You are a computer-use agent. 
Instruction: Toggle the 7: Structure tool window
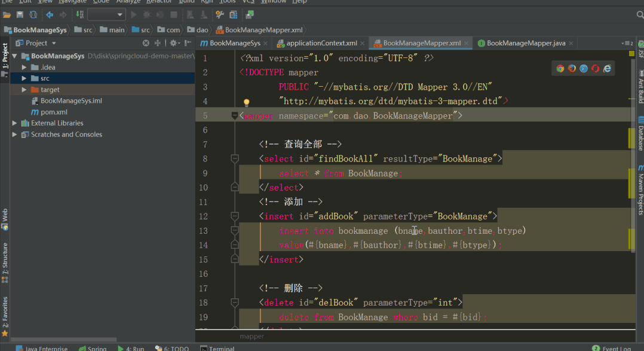point(5,263)
